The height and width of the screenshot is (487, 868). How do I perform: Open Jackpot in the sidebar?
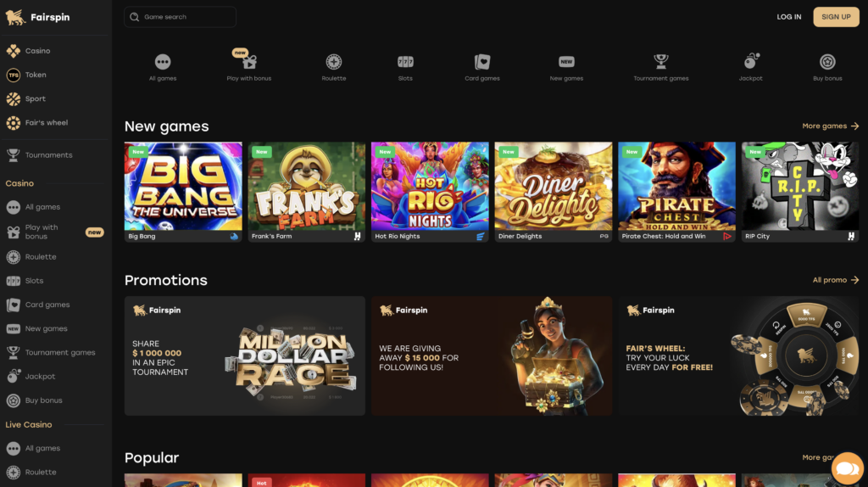click(31, 376)
